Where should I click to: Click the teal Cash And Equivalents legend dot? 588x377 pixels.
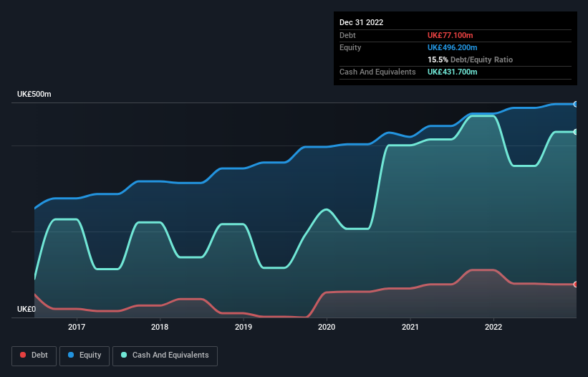[124, 355]
